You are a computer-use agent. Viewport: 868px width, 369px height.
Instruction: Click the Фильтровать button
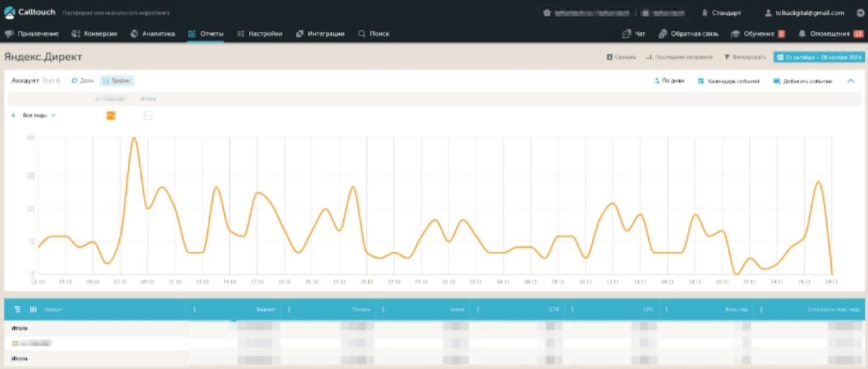coord(745,57)
